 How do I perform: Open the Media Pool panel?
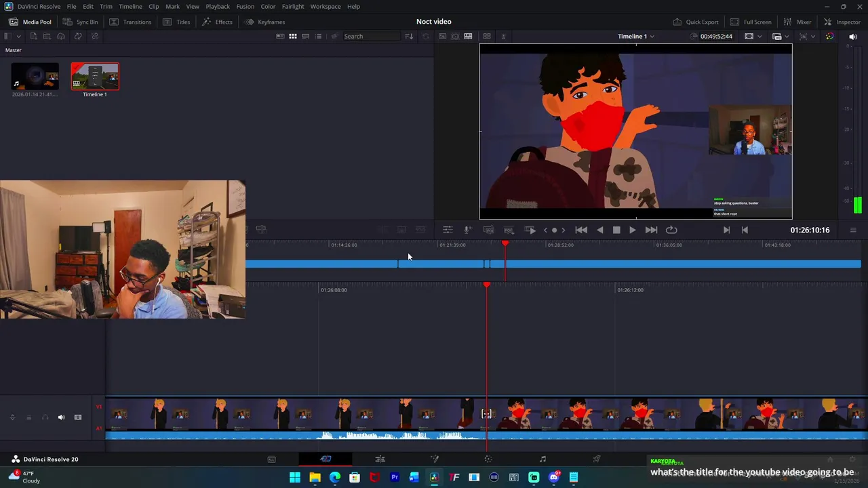tap(30, 22)
